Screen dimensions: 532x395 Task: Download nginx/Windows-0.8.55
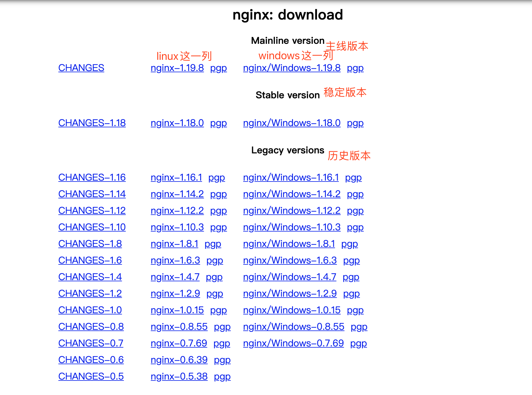click(x=294, y=327)
